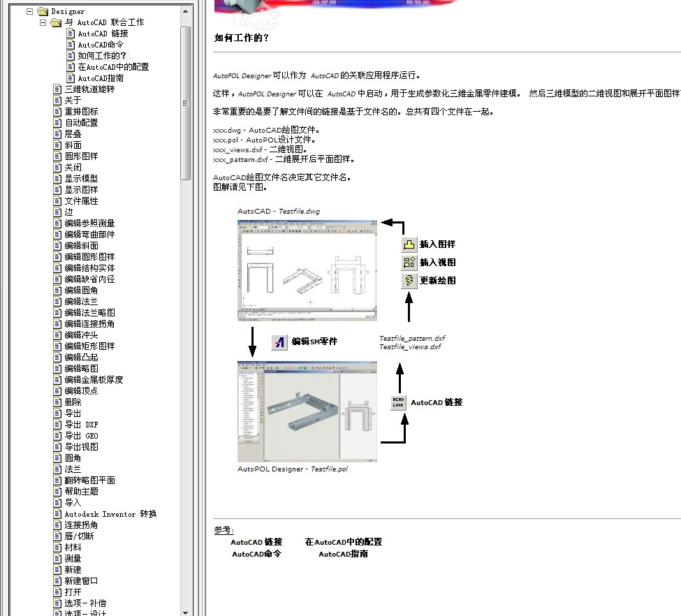Image resolution: width=681 pixels, height=616 pixels.
Task: Collapse the 与 AutoCAD 联合工作 folder node
Action: (x=43, y=22)
